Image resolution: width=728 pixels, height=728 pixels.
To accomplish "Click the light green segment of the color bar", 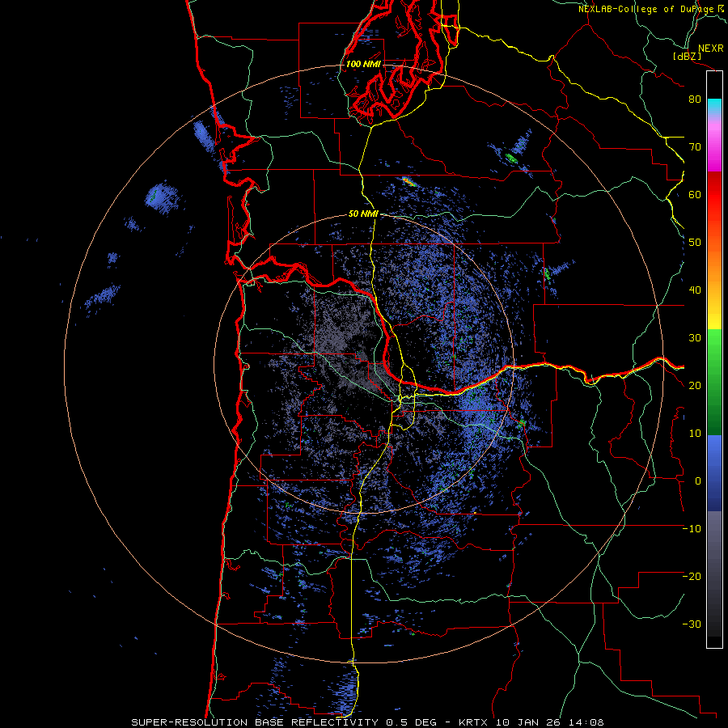I will pyautogui.click(x=714, y=342).
